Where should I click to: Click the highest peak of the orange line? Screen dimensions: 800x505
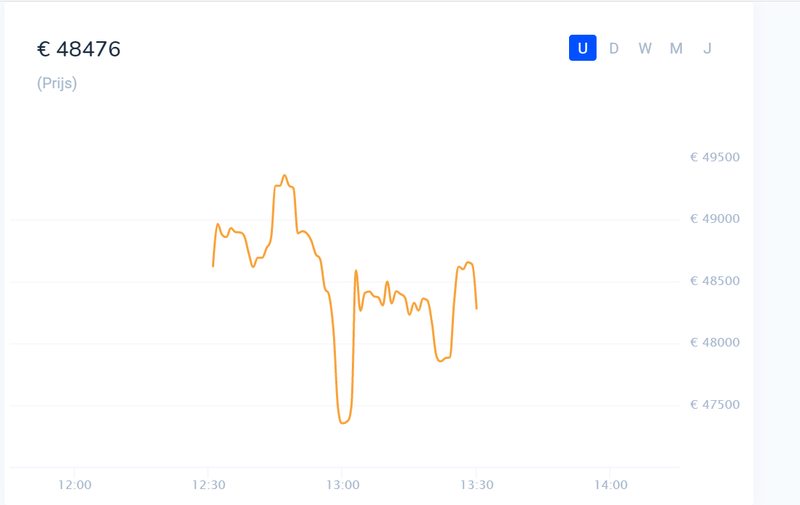pyautogui.click(x=285, y=175)
